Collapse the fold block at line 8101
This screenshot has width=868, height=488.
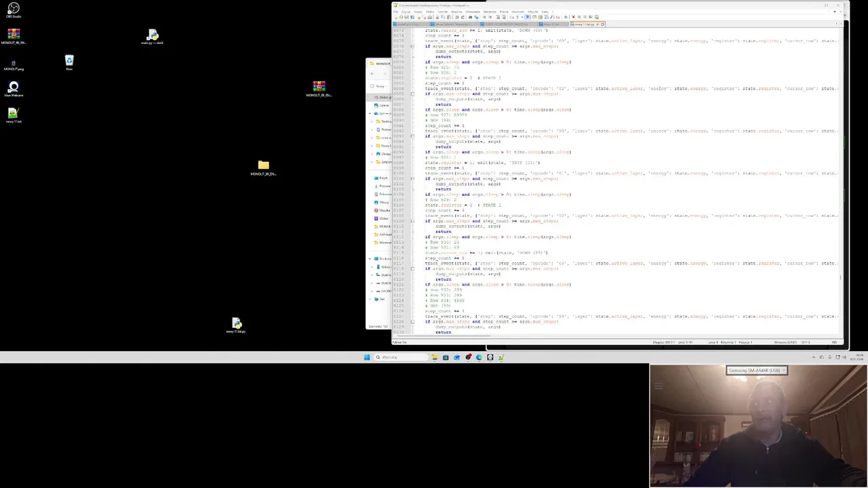point(412,178)
